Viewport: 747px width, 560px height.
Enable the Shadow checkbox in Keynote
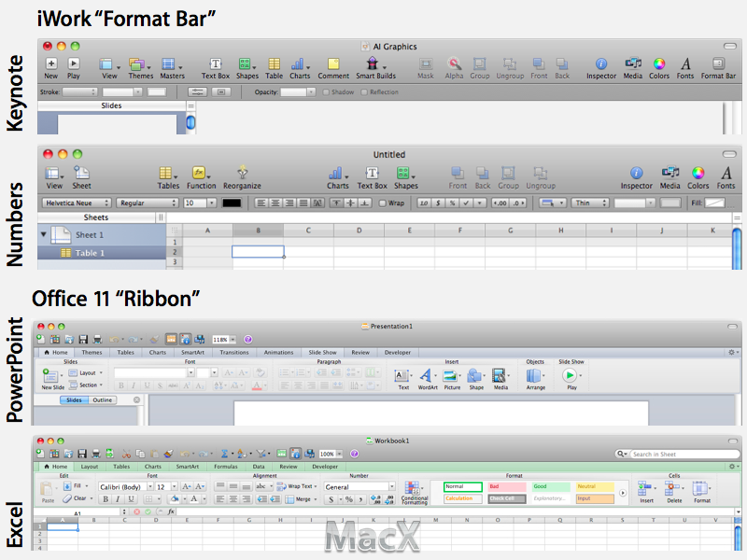pyautogui.click(x=326, y=92)
